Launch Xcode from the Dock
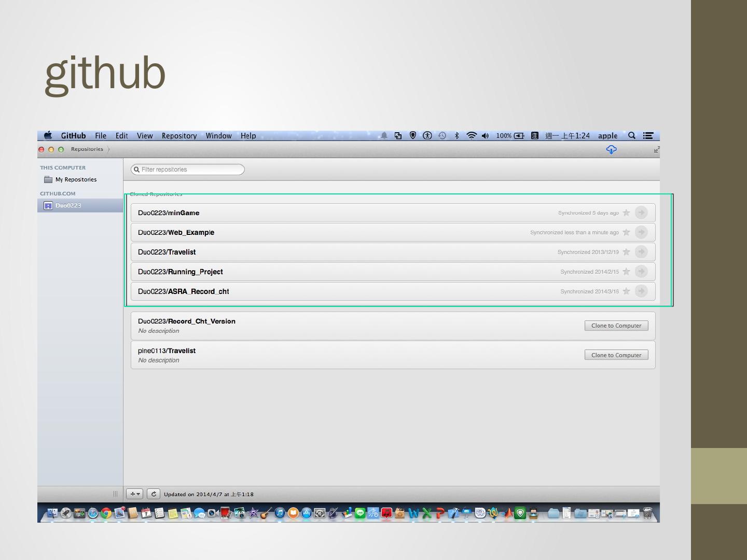 pos(454,513)
